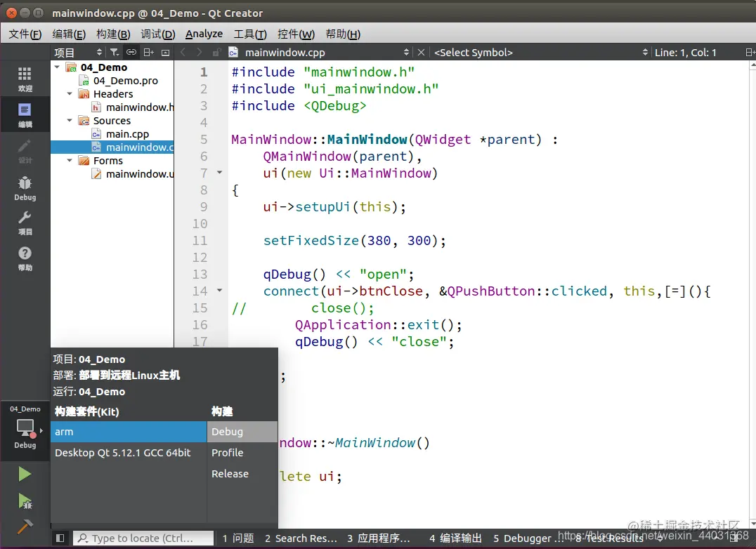
Task: Open the 1 问题 issues pane
Action: [238, 538]
